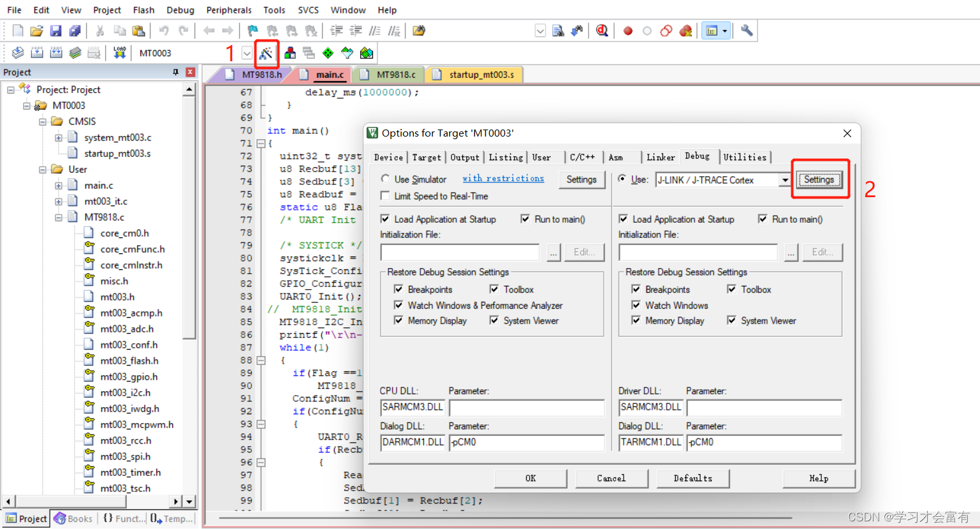980x529 pixels.
Task: Rebuild all target files with the toolbar icon
Action: coord(55,54)
